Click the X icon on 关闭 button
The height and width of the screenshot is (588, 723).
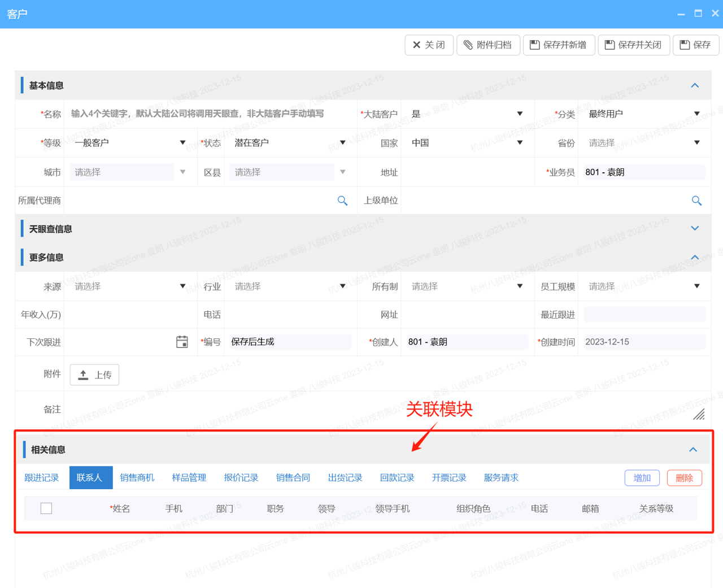click(416, 45)
